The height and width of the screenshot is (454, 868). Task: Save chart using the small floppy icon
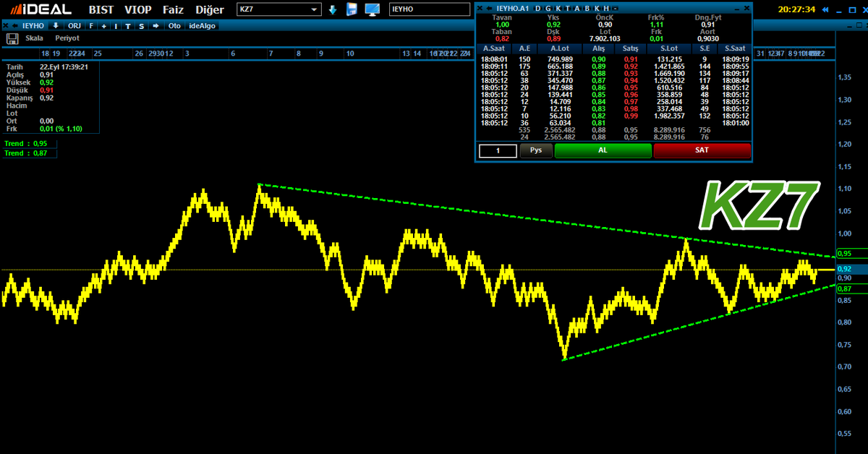click(12, 38)
